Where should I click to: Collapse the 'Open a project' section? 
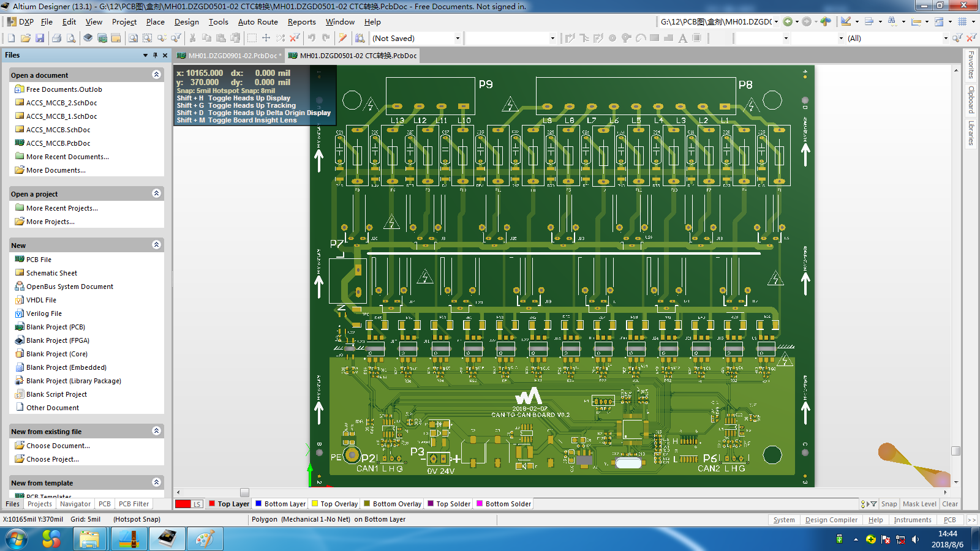click(156, 193)
